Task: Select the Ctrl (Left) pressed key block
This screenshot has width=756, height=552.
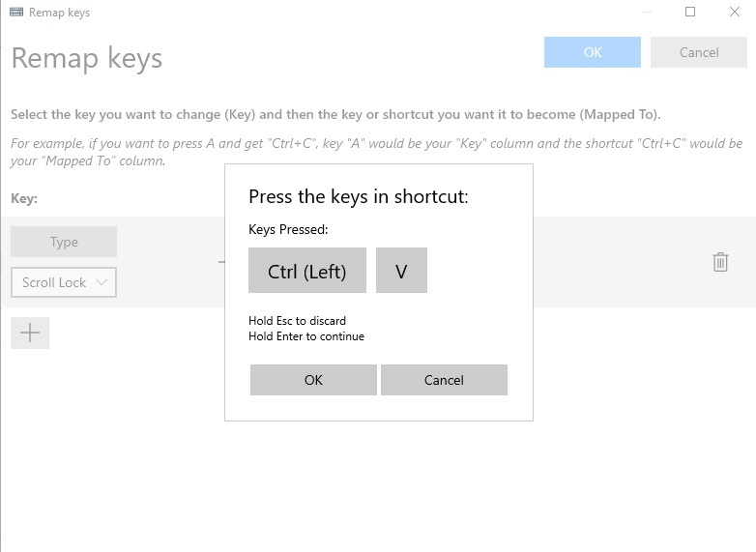Action: pyautogui.click(x=307, y=271)
